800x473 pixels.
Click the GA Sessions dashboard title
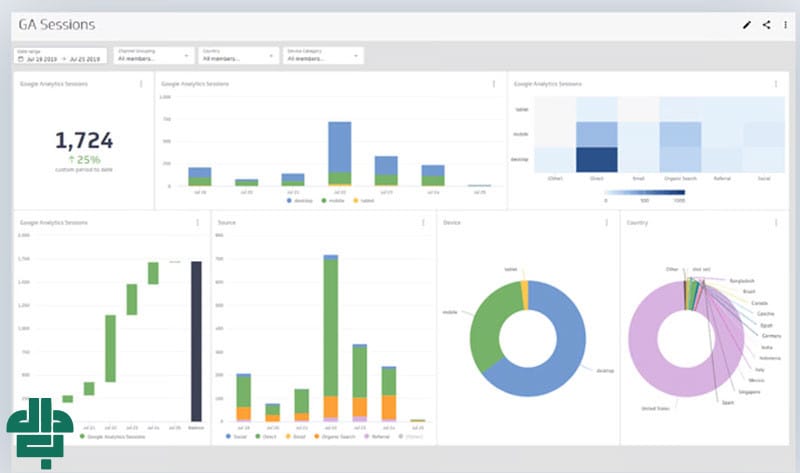[x=57, y=24]
